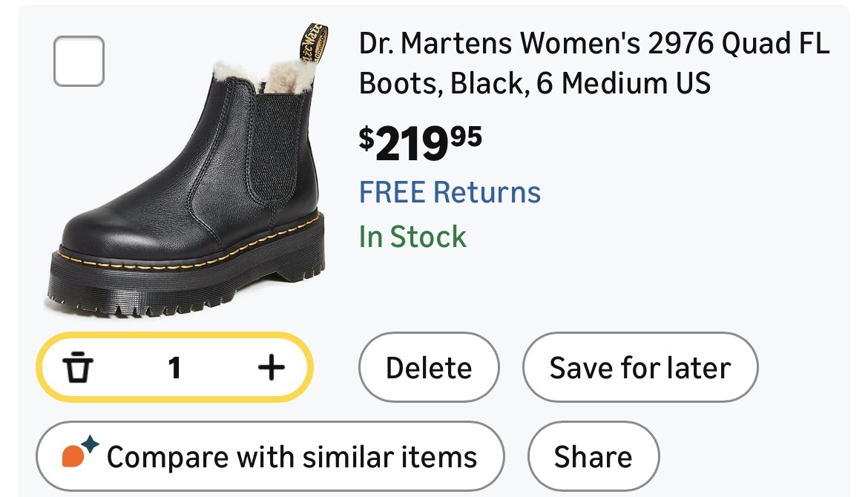Click the quantity number 1
Screen dimensions: 868x497
174,368
